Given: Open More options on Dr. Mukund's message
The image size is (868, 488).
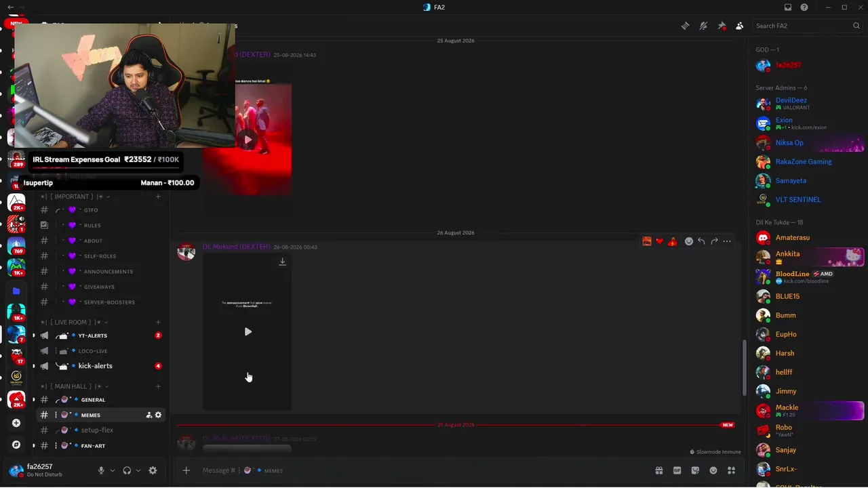Looking at the screenshot, I should [x=727, y=241].
